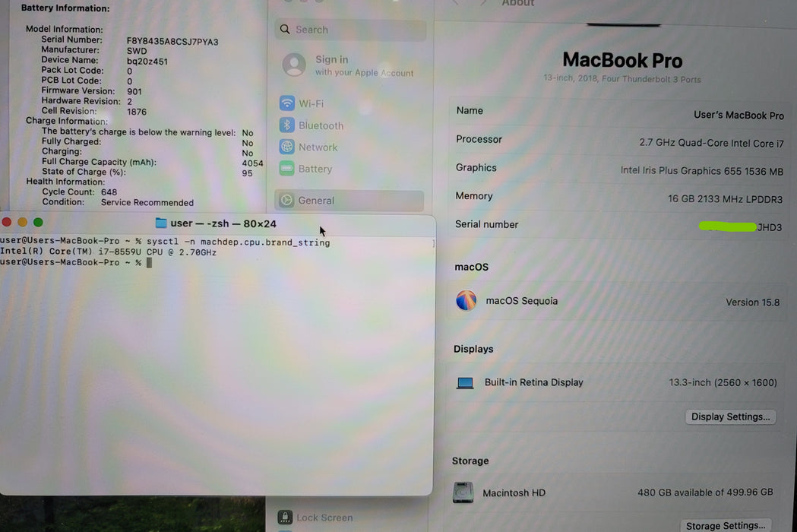Click the MacBook Pro heading in About
This screenshot has height=532, width=797.
pyautogui.click(x=622, y=61)
